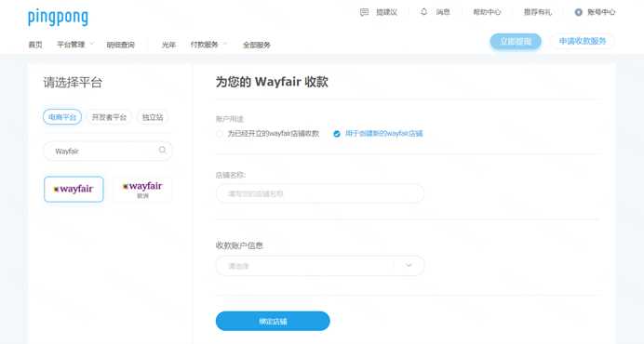Switch to the 独立站 tab

click(x=153, y=117)
